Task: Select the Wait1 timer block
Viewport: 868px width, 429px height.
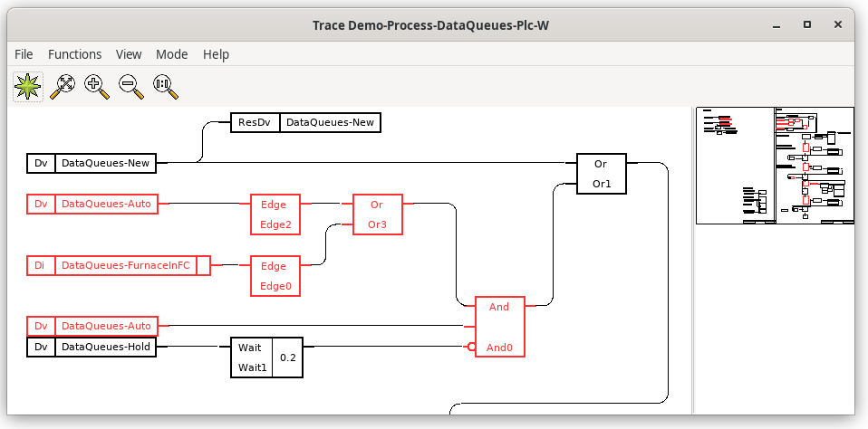Action: click(x=267, y=357)
